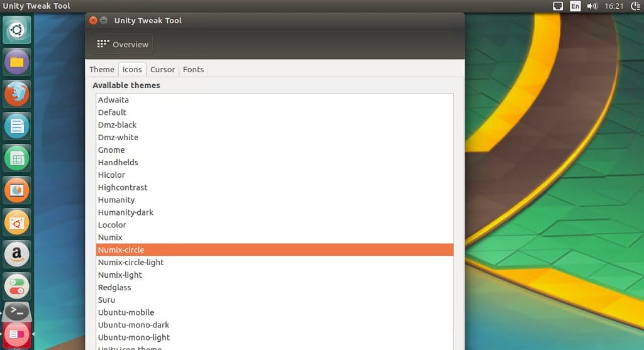Screen dimensions: 644x350
Task: Select the Numix-circle-light theme
Action: tap(275, 263)
